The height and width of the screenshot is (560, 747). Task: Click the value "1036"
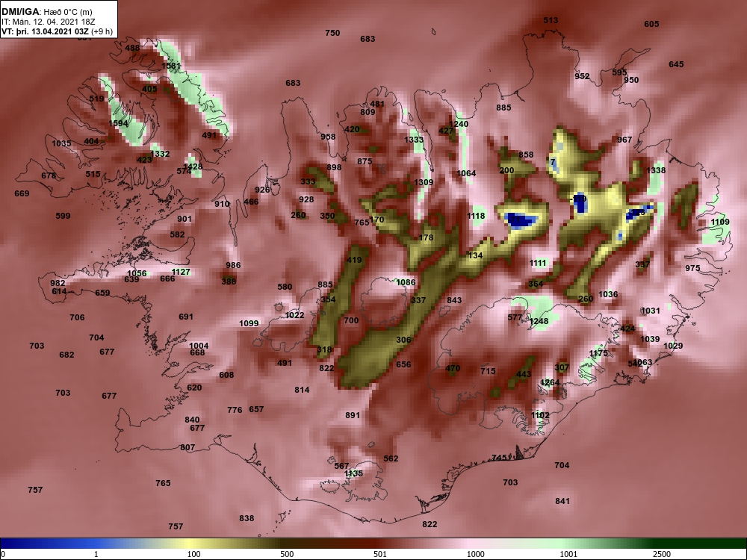pyautogui.click(x=608, y=294)
